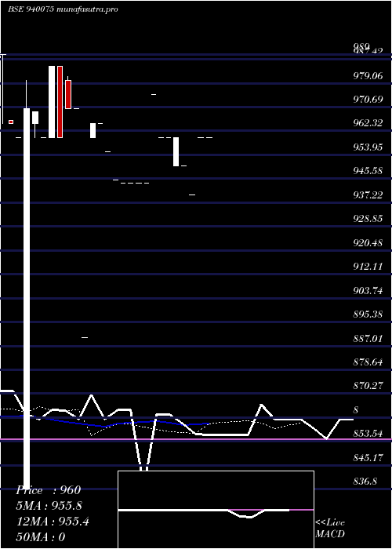Click the white candle body near 953.95 level
Viewport: 392px width, 549px height.
click(176, 151)
